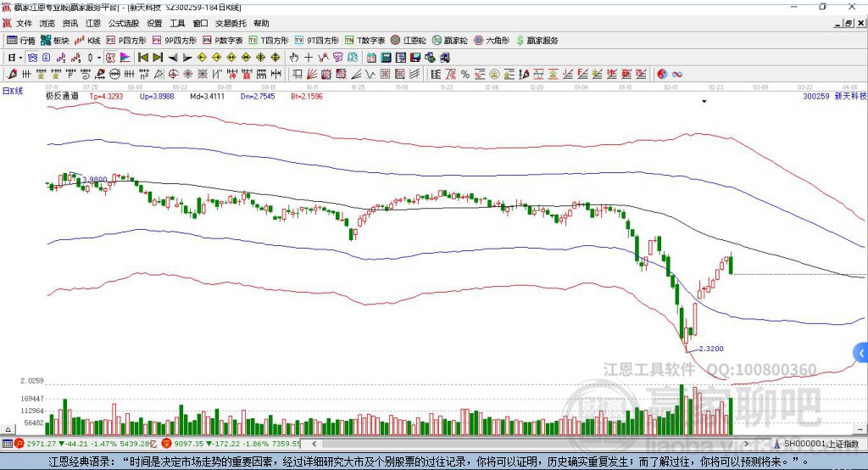The height and width of the screenshot is (470, 868).
Task: Open the P四方形 tool
Action: pyautogui.click(x=126, y=41)
